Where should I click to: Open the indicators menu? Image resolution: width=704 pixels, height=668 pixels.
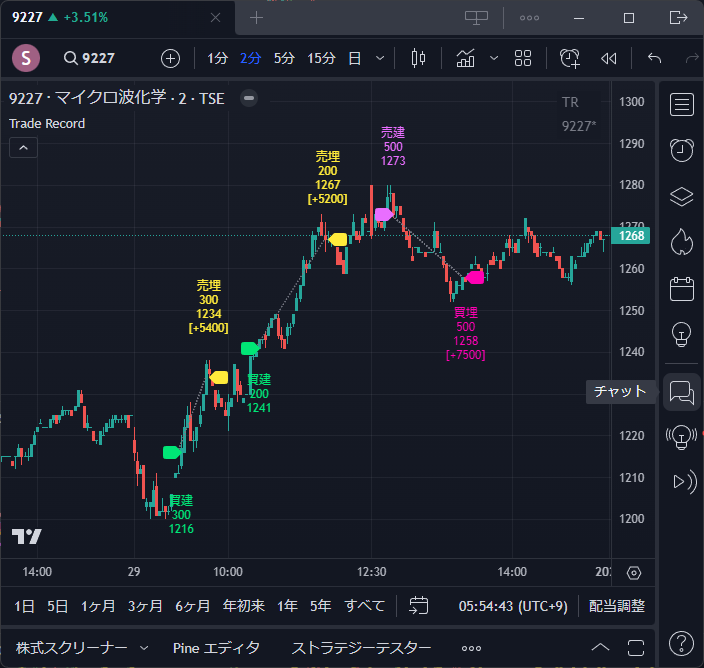[x=465, y=58]
